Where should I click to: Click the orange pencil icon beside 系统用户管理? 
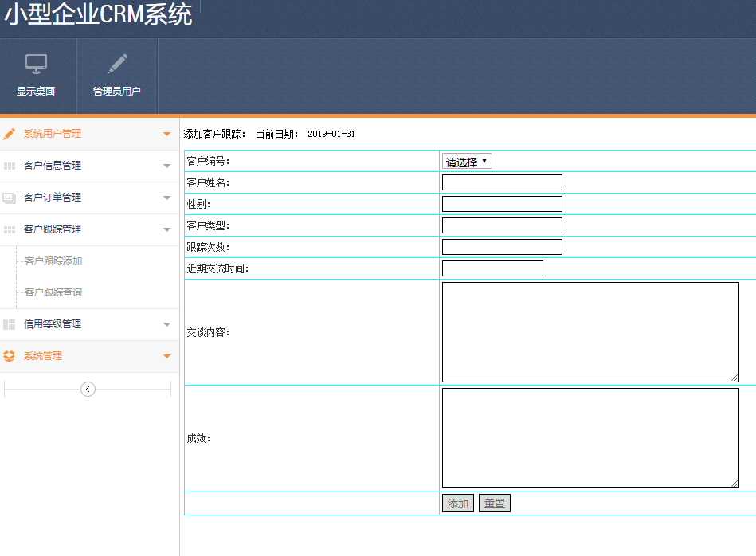9,134
